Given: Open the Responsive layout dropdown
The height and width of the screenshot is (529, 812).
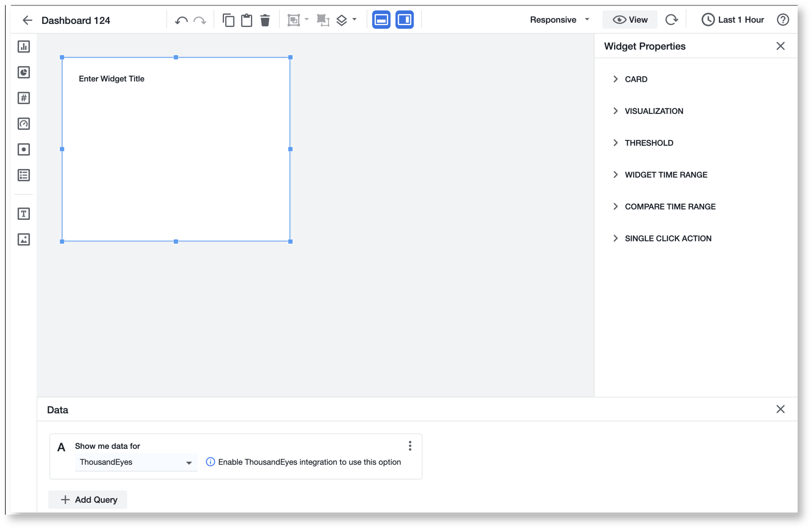Looking at the screenshot, I should pyautogui.click(x=560, y=20).
